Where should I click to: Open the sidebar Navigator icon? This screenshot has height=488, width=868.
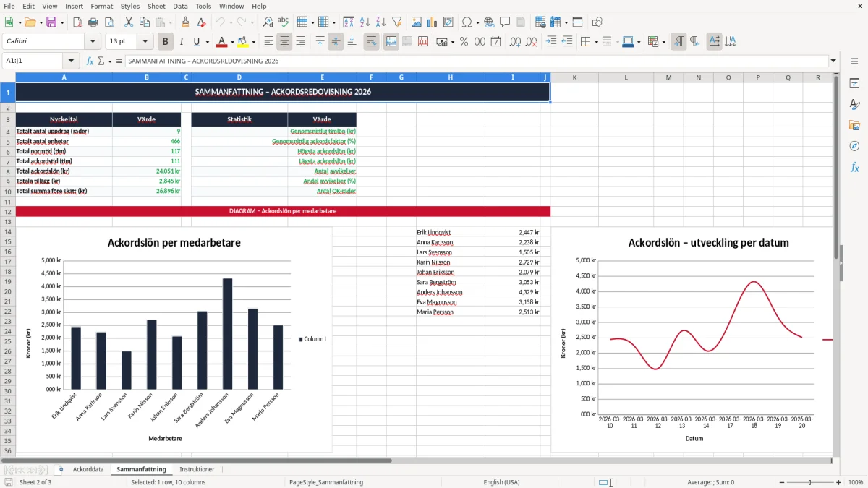tap(854, 146)
